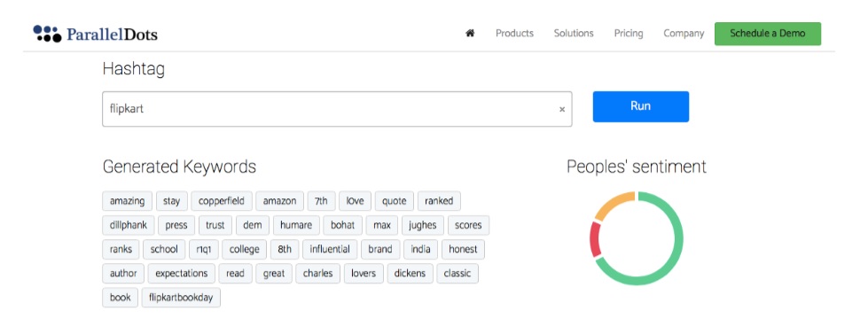
Task: Click the 'college' keyword tag
Action: (244, 249)
